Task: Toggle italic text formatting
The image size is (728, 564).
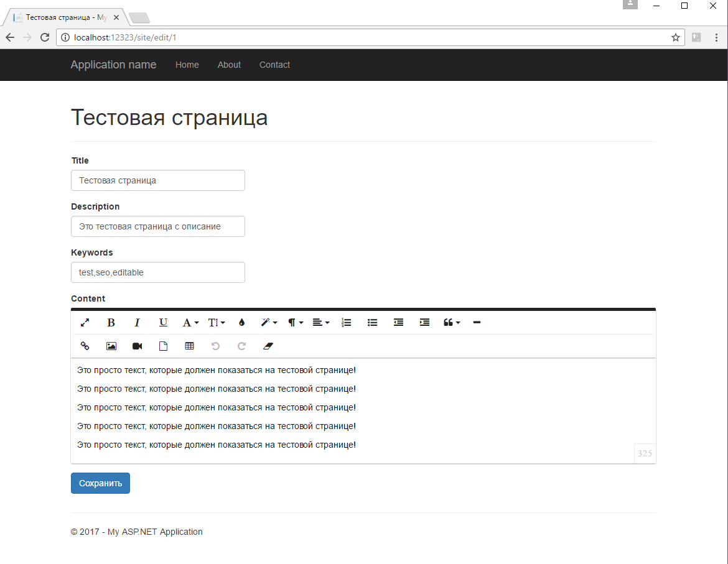Action: click(x=137, y=322)
